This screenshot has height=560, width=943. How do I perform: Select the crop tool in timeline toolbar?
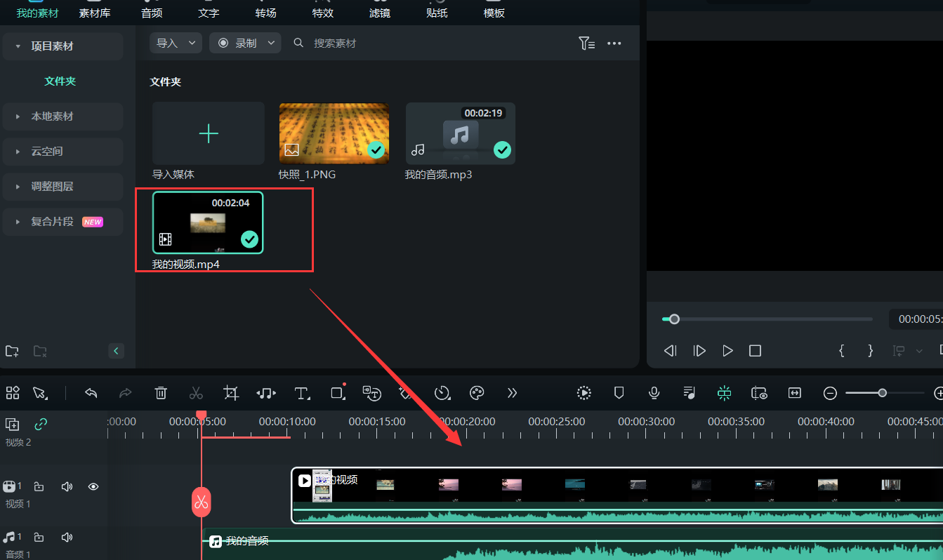pyautogui.click(x=231, y=393)
